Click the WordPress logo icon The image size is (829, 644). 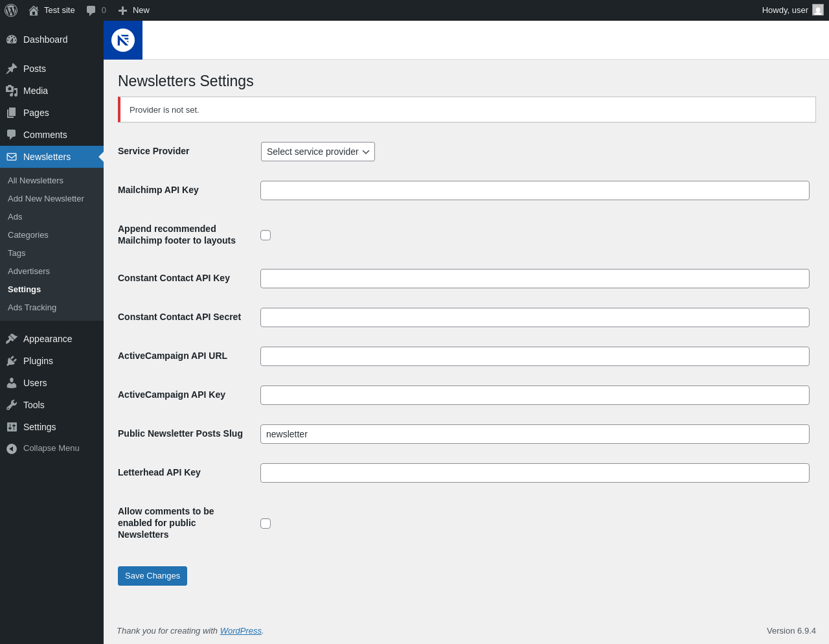11,10
